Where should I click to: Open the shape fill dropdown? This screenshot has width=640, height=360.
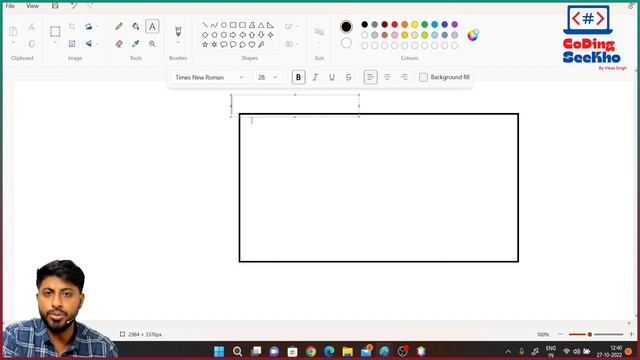point(292,44)
